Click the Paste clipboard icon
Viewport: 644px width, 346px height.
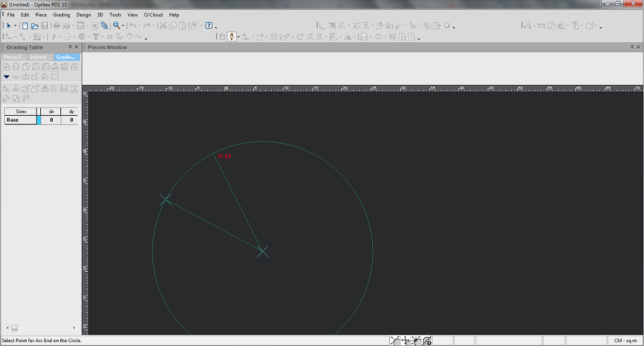pyautogui.click(x=183, y=25)
